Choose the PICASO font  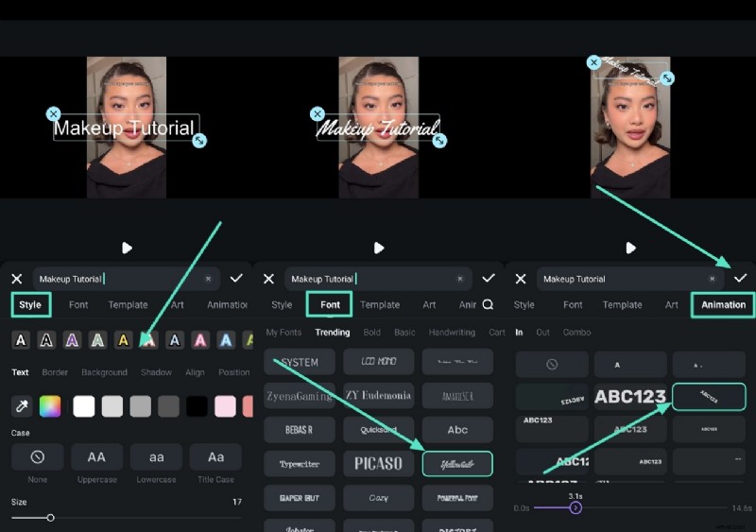pyautogui.click(x=378, y=464)
